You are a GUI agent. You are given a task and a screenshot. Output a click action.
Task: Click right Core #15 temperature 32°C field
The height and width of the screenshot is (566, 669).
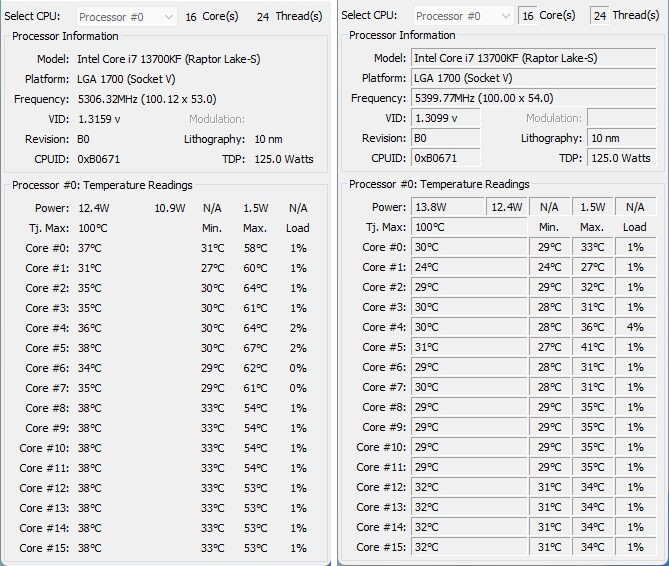tap(469, 547)
